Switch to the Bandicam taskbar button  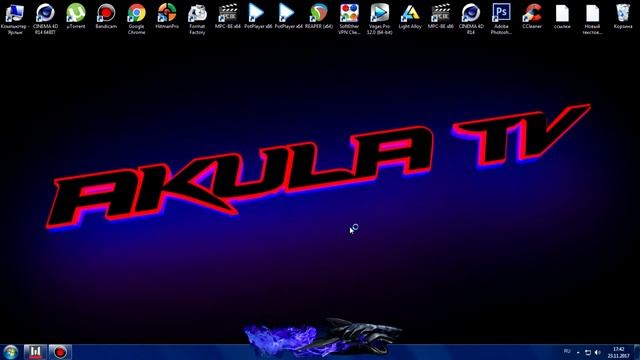(x=60, y=352)
